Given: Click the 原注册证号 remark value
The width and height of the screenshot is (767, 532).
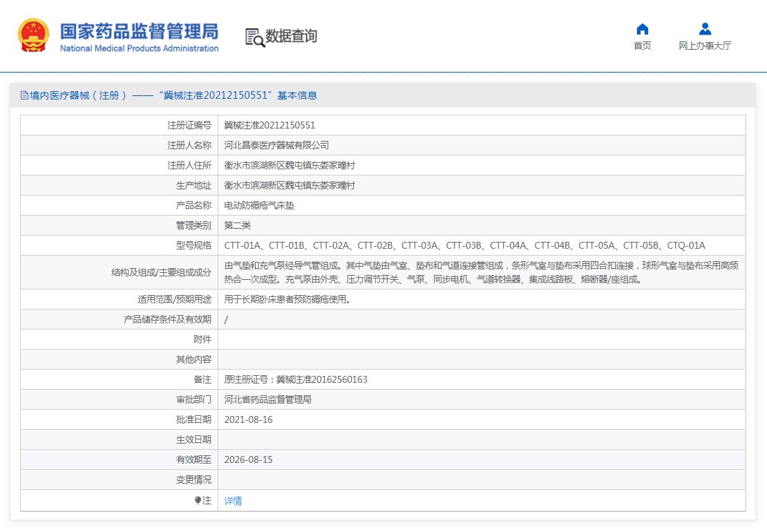Looking at the screenshot, I should click(x=296, y=379).
